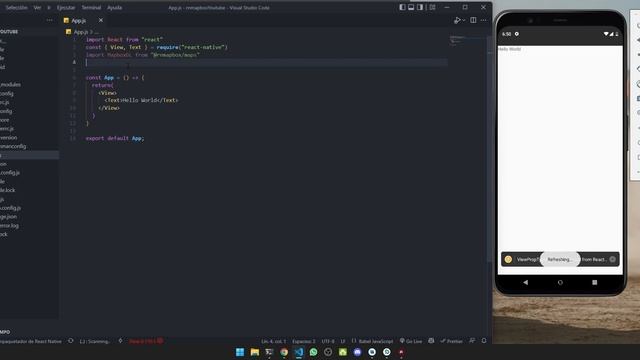Toggle secondary sidebar layout icon
Screen dimensions: 640x360
click(x=420, y=7)
